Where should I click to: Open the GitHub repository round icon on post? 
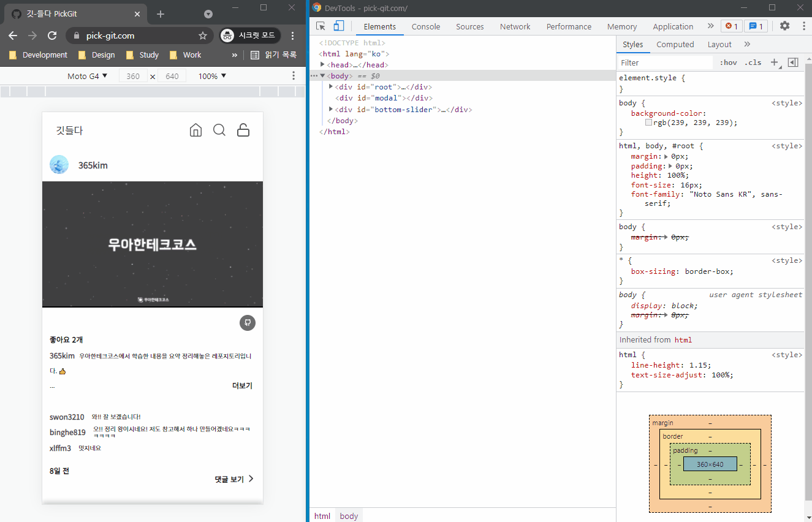click(x=248, y=323)
